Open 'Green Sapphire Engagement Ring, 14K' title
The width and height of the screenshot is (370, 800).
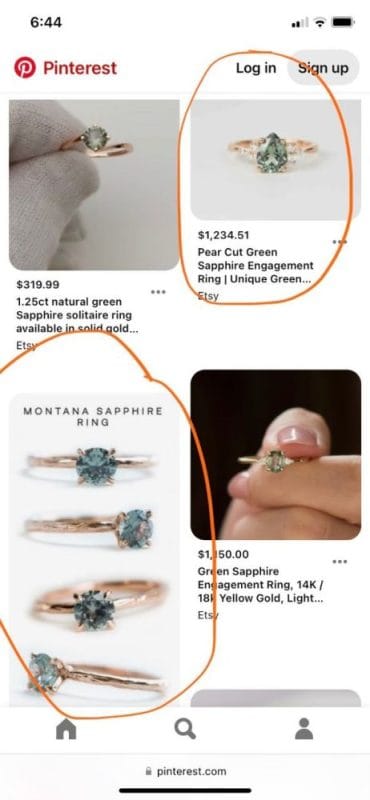pos(260,585)
